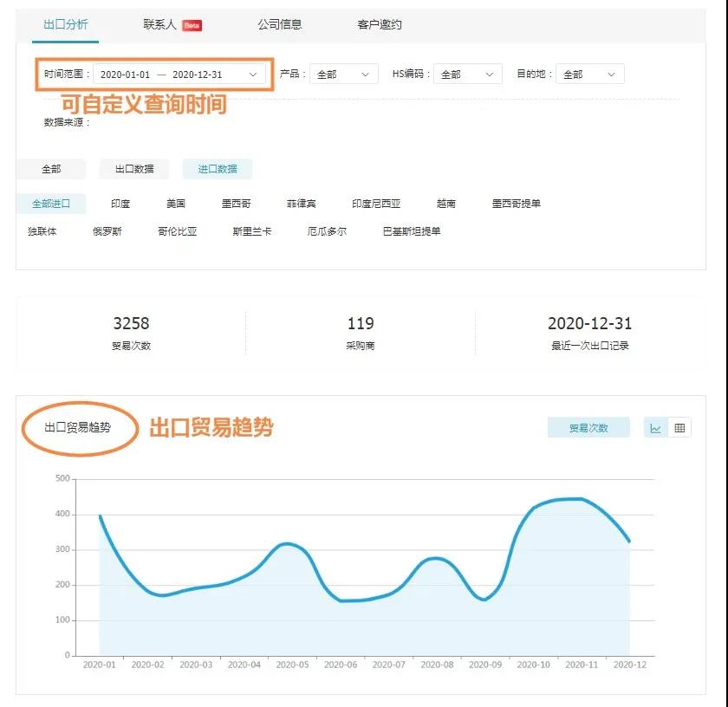Screen dimensions: 728x707
Task: Choose 全部进口 country filter
Action: pyautogui.click(x=51, y=204)
